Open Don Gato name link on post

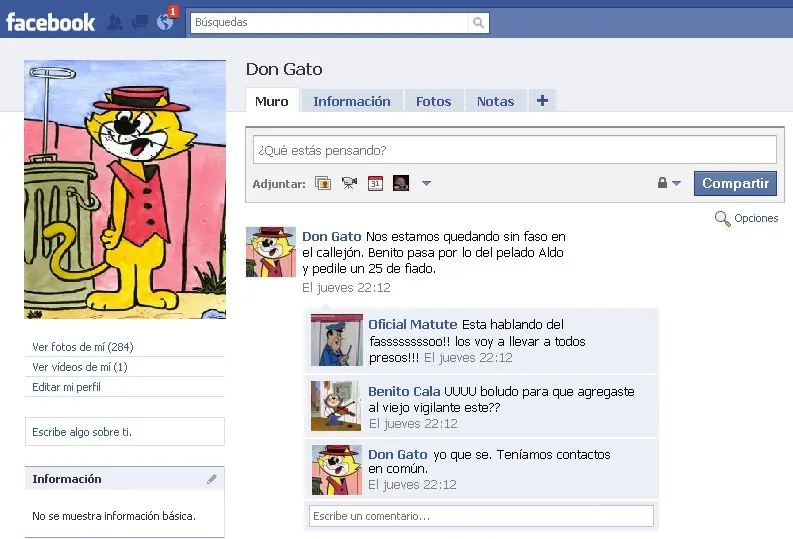332,237
